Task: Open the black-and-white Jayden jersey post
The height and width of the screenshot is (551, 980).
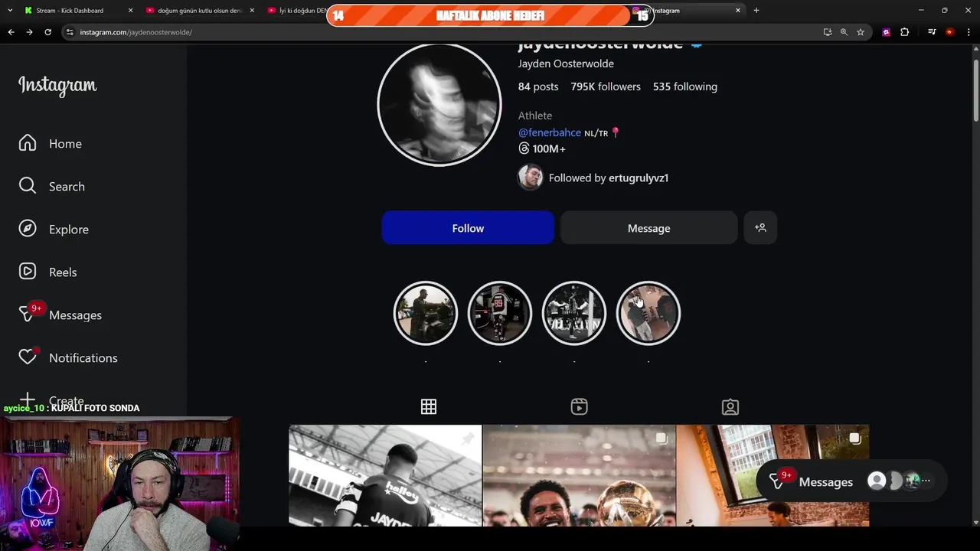Action: pos(385,475)
